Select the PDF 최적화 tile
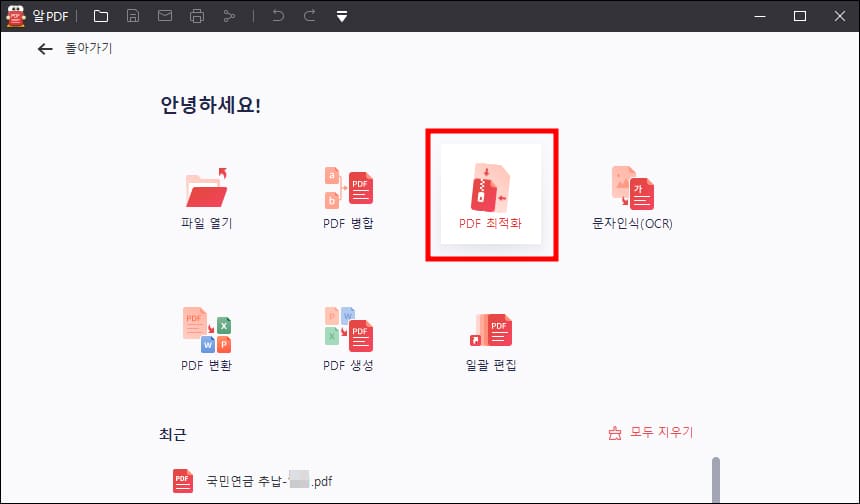The height and width of the screenshot is (504, 860). pos(491,194)
